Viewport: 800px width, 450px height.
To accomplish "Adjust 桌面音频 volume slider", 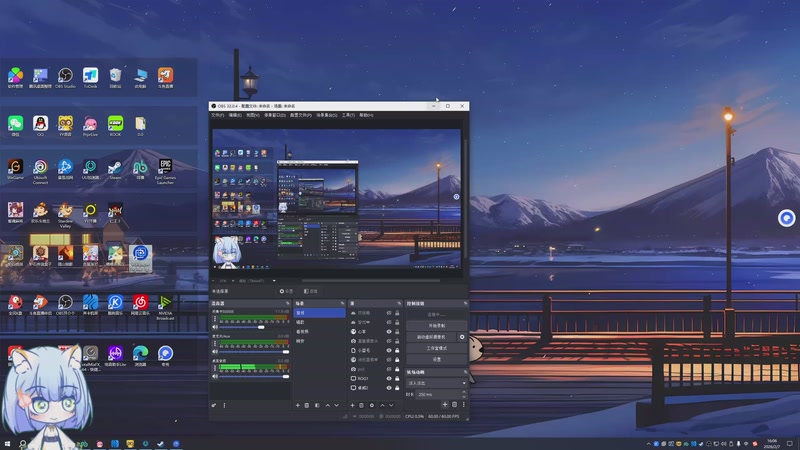I will point(254,377).
